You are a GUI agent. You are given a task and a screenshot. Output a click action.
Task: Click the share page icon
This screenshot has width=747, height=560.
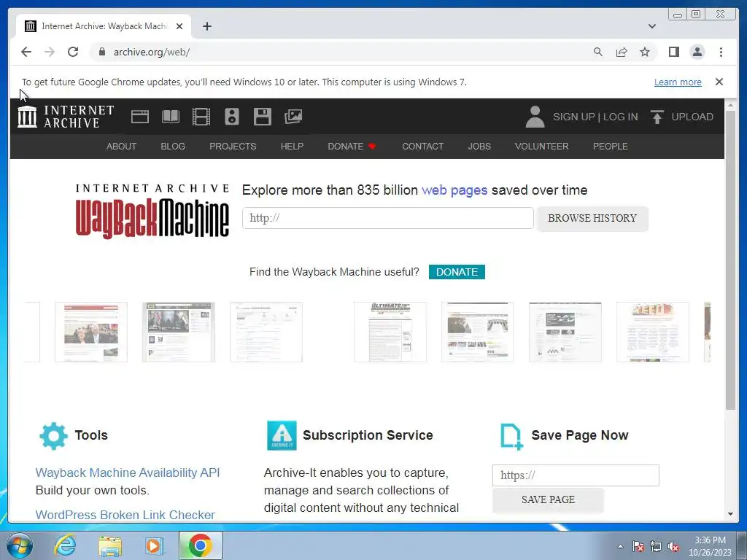[622, 52]
